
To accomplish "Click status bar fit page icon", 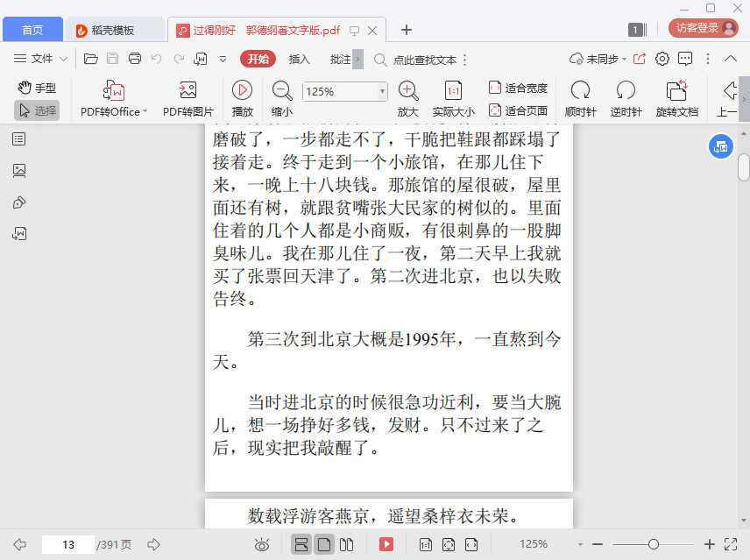I will pos(449,544).
